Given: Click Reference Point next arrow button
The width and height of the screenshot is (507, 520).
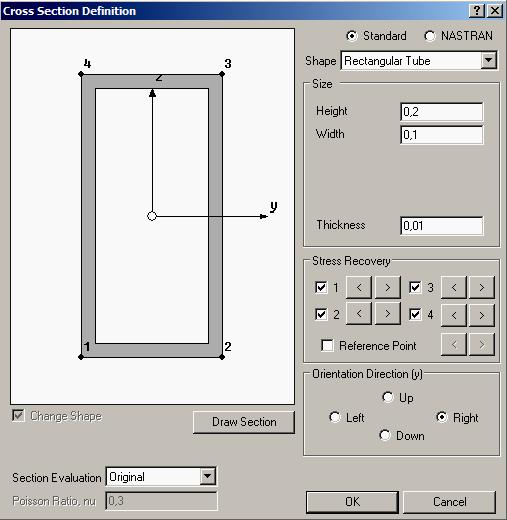Looking at the screenshot, I should (482, 344).
